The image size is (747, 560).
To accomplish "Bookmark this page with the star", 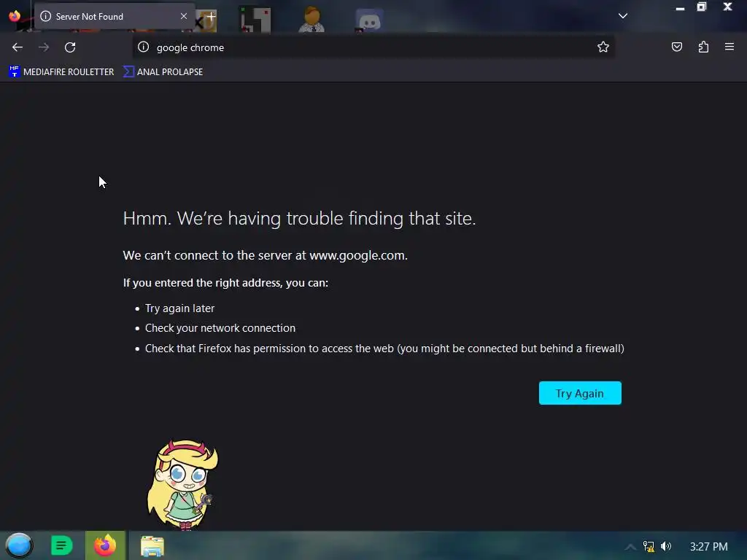I will tap(603, 47).
